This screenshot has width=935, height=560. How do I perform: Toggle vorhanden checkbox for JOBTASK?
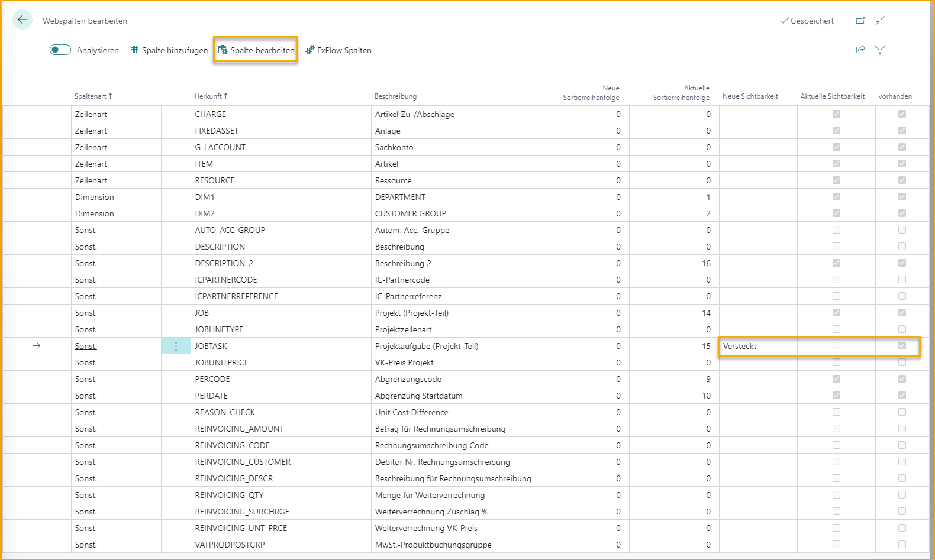click(x=902, y=345)
